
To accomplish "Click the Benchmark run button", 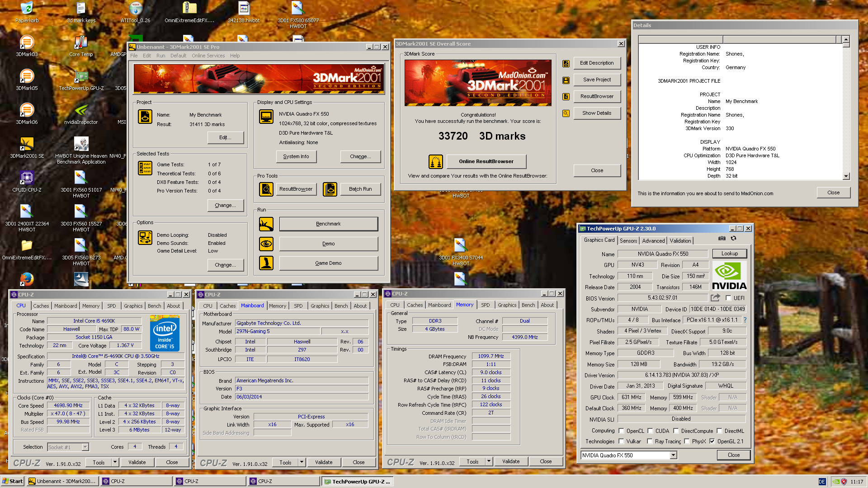I will 328,224.
